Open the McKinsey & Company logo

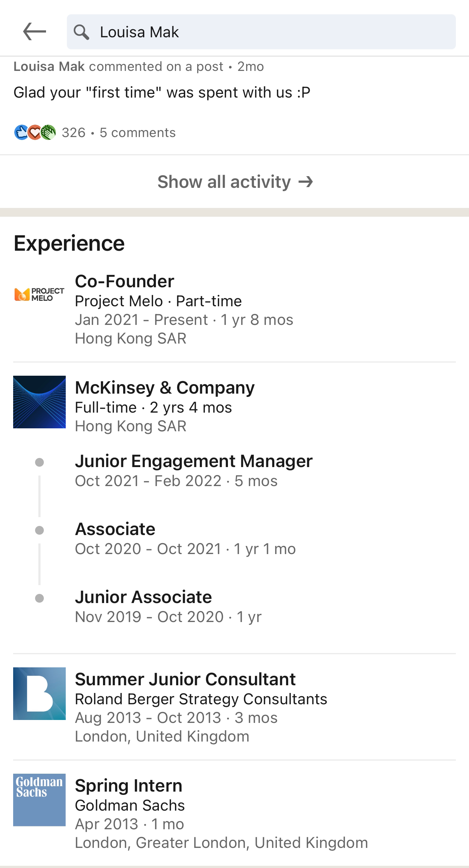(x=39, y=402)
